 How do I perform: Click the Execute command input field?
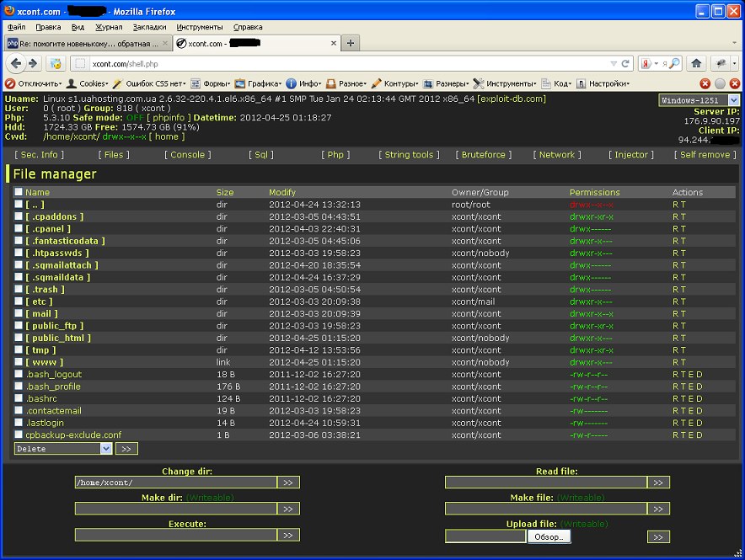pyautogui.click(x=176, y=535)
